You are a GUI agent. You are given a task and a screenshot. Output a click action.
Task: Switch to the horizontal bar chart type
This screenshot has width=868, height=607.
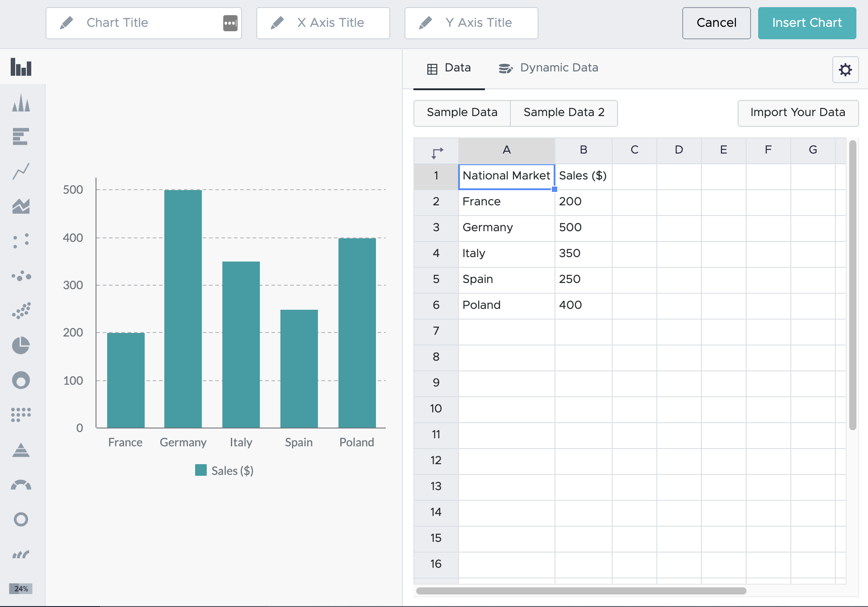click(x=21, y=137)
